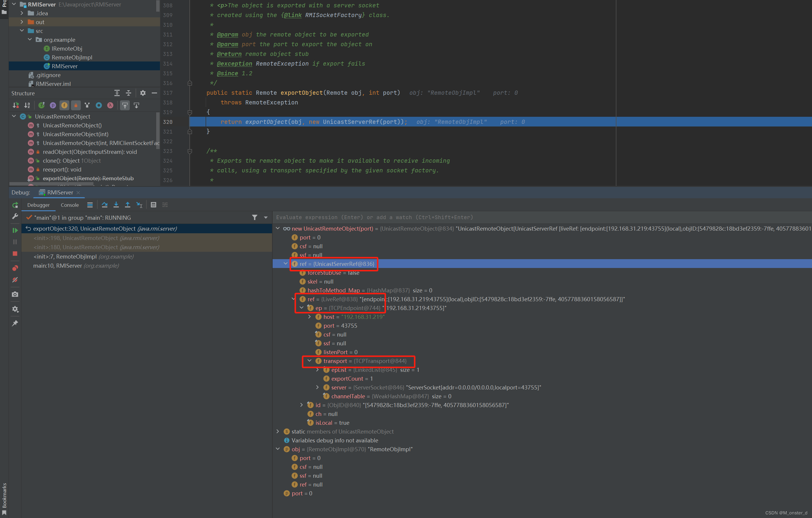The width and height of the screenshot is (812, 518).
Task: Click the Trace Current Stream Chain icon
Action: click(165, 205)
